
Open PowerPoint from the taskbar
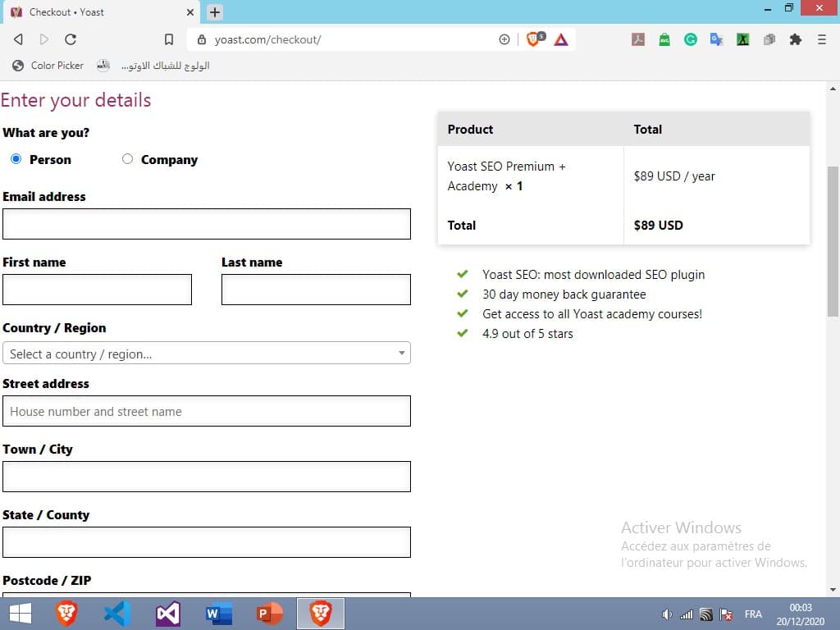269,614
